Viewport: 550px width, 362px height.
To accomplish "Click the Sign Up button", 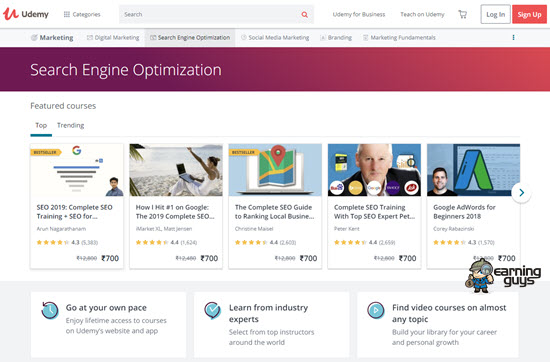I will 529,14.
